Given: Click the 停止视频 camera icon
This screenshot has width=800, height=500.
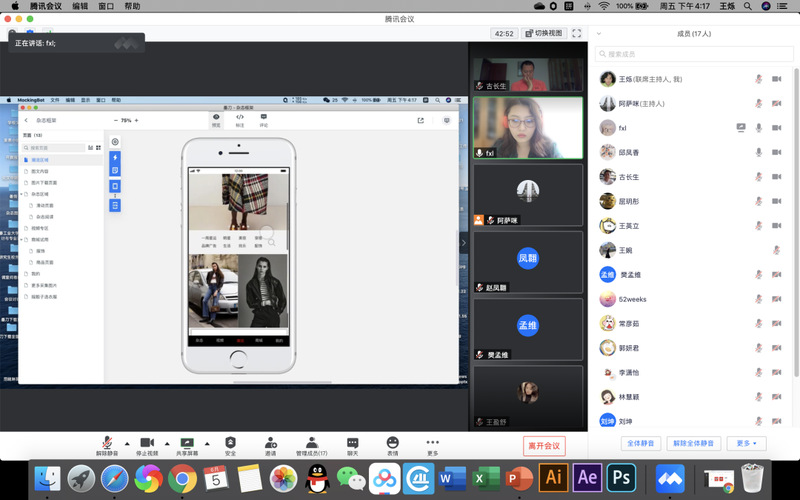Looking at the screenshot, I should [x=147, y=442].
